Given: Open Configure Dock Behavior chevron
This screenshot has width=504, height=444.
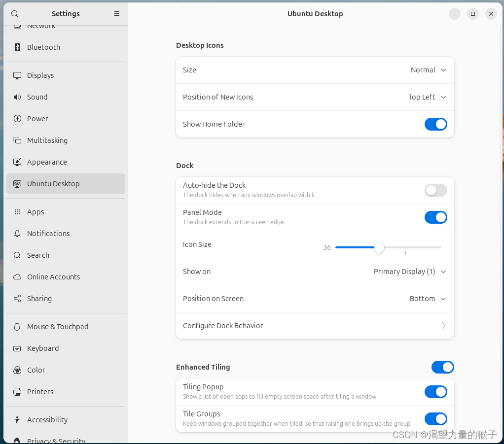Looking at the screenshot, I should [x=443, y=326].
